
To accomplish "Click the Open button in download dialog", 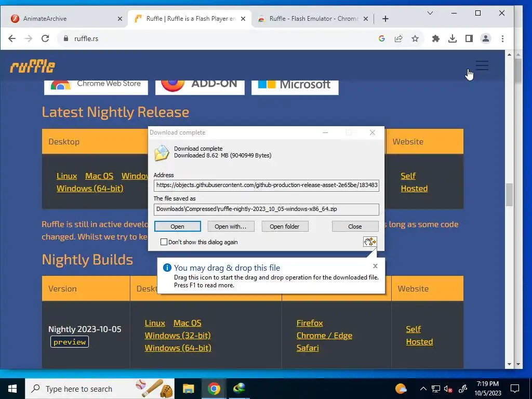I will pyautogui.click(x=178, y=227).
